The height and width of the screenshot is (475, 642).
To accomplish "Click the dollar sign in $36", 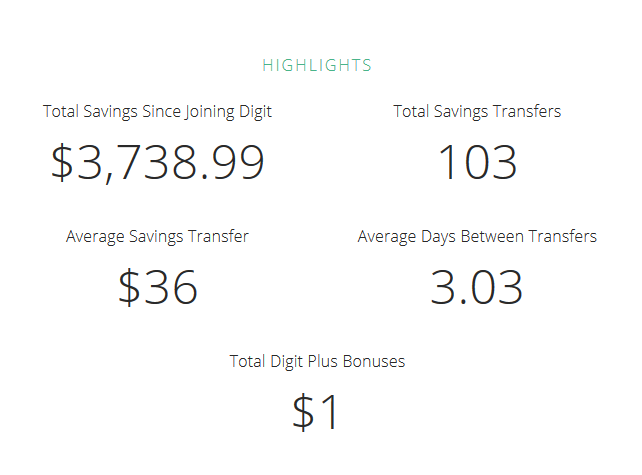I will [130, 288].
